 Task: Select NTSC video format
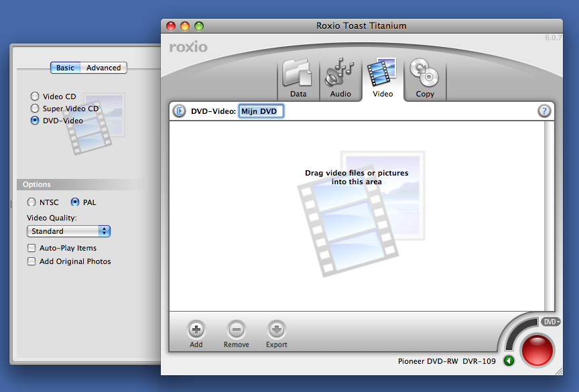click(31, 202)
